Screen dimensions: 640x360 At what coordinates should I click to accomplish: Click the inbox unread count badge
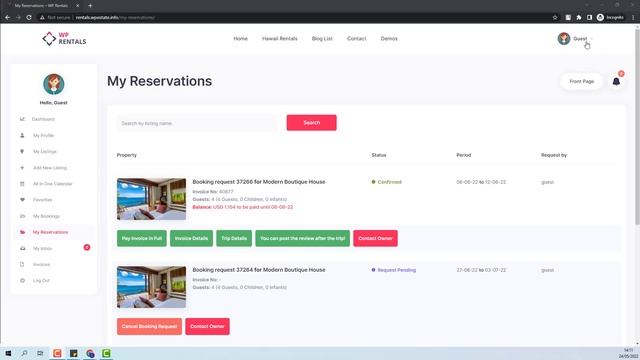pyautogui.click(x=87, y=247)
